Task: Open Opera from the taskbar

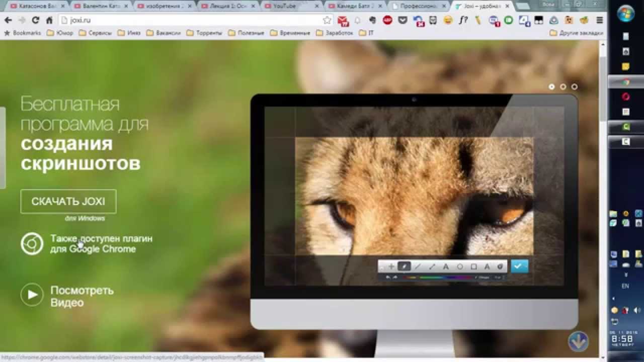Action: coord(626,97)
